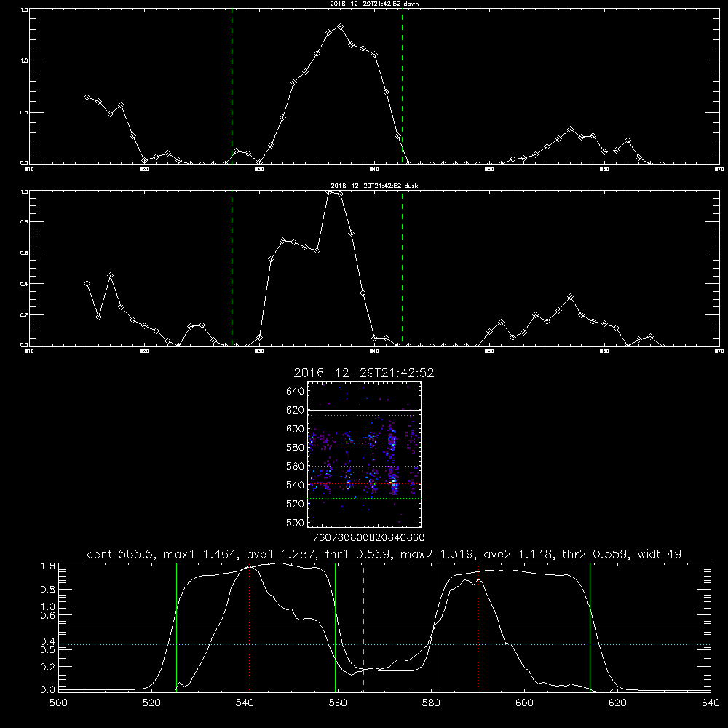The width and height of the screenshot is (728, 728).
Task: Click the central spectrogram image
Action: tap(364, 454)
